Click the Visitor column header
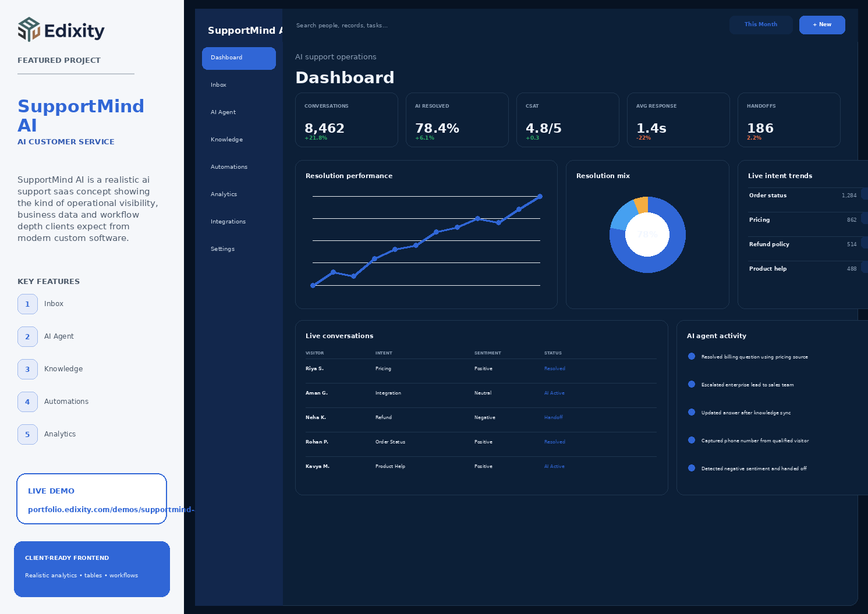 [x=314, y=353]
